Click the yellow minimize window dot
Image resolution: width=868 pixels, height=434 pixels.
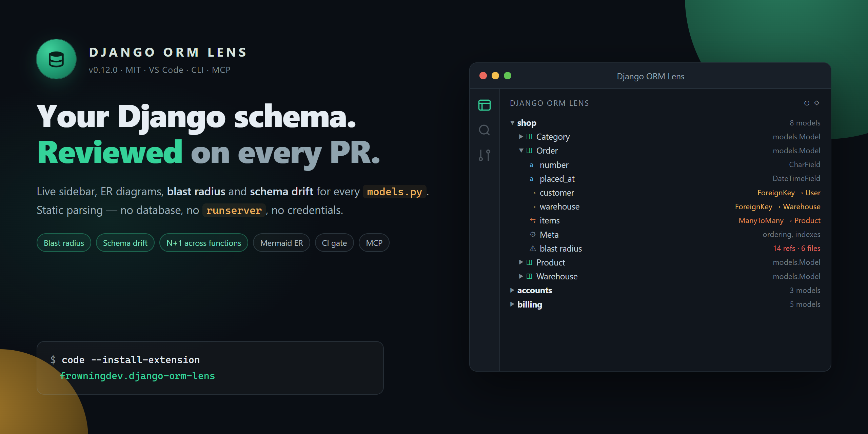495,76
